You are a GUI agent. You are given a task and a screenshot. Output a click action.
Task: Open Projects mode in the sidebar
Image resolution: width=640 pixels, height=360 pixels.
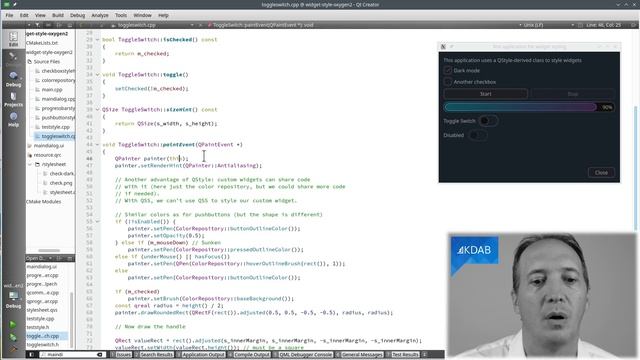pyautogui.click(x=13, y=99)
